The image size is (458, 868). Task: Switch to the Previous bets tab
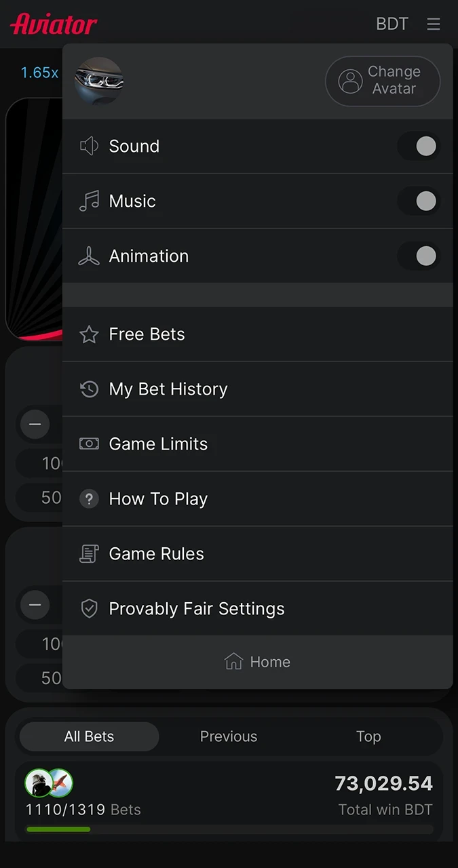click(229, 736)
